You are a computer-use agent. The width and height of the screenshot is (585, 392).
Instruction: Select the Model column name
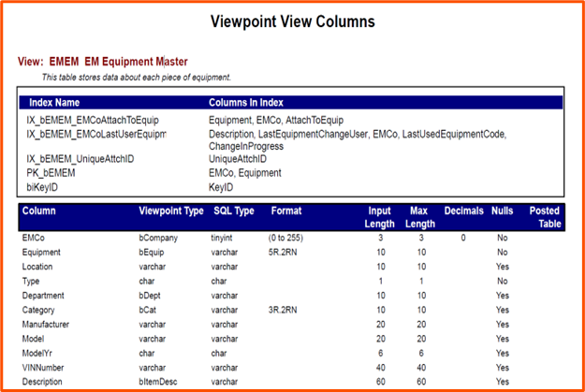point(33,339)
